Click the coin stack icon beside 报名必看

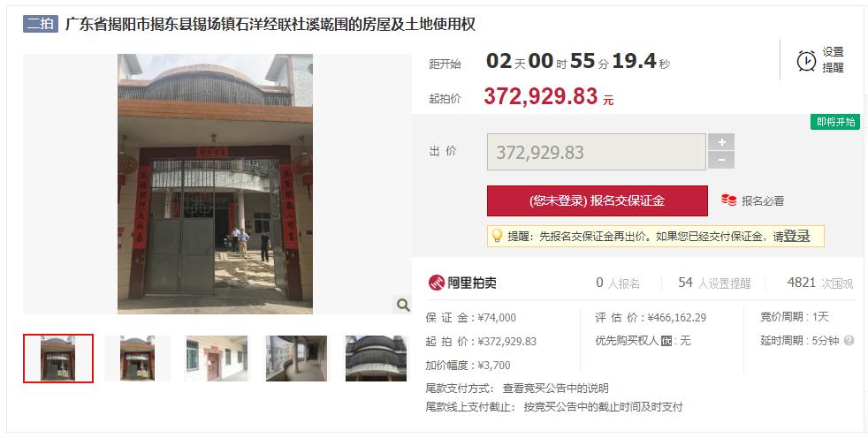(729, 200)
